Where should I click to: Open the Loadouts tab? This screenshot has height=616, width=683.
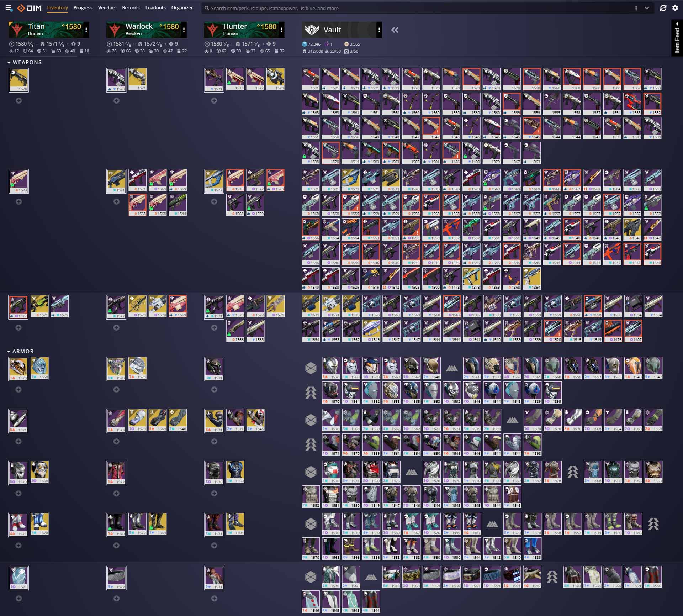[x=155, y=8]
